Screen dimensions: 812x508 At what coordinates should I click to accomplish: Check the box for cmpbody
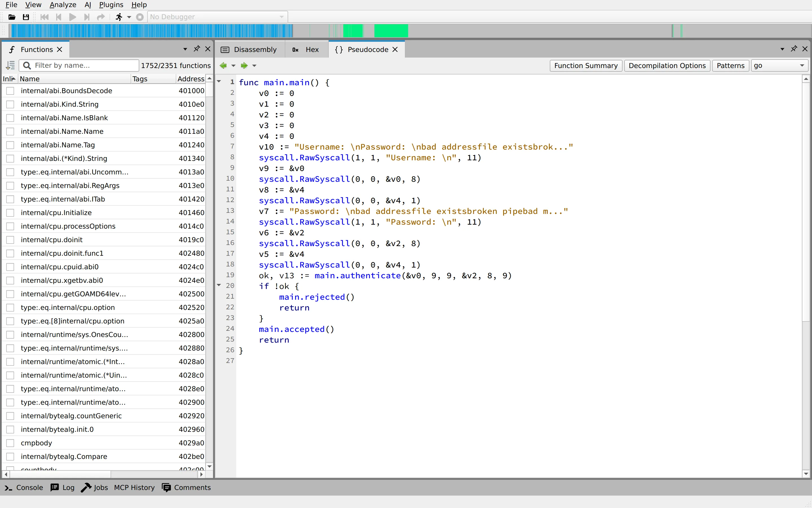(x=10, y=443)
